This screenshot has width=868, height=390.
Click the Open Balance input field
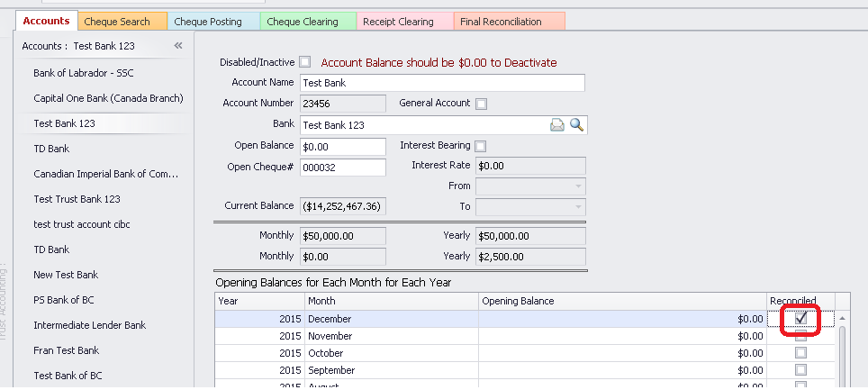point(343,147)
